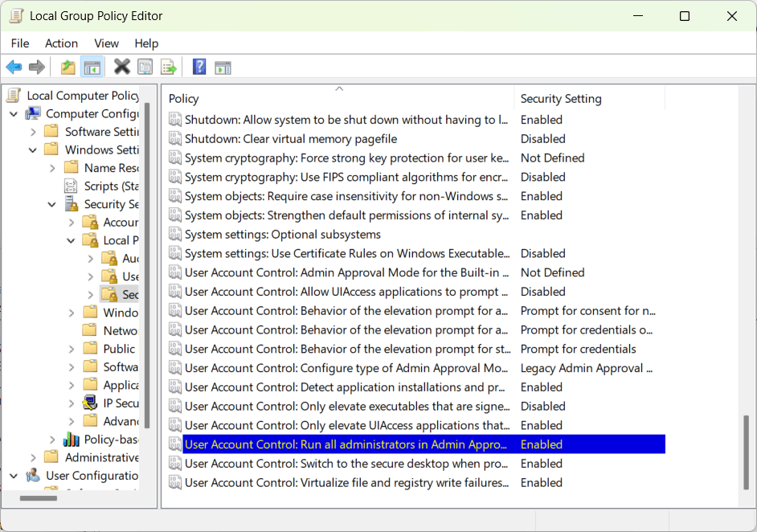757x532 pixels.
Task: Select User Rights Assignment tree item
Action: (x=121, y=276)
